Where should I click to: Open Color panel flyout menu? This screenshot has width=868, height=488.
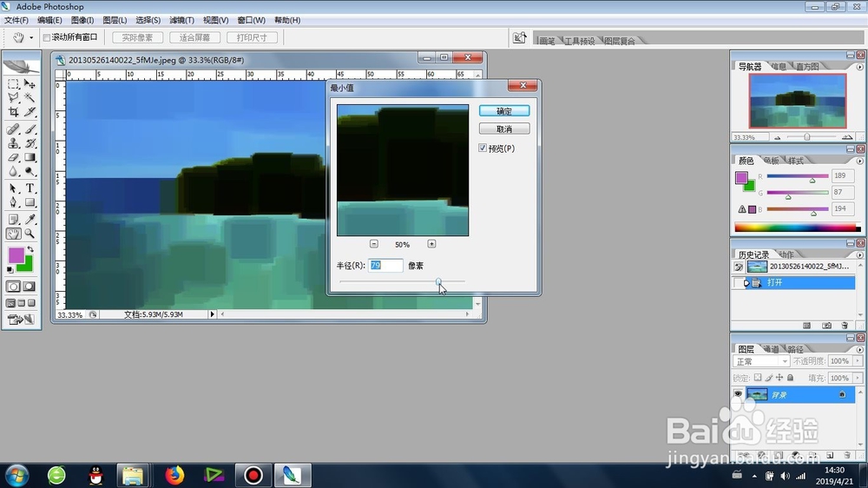pos(859,162)
